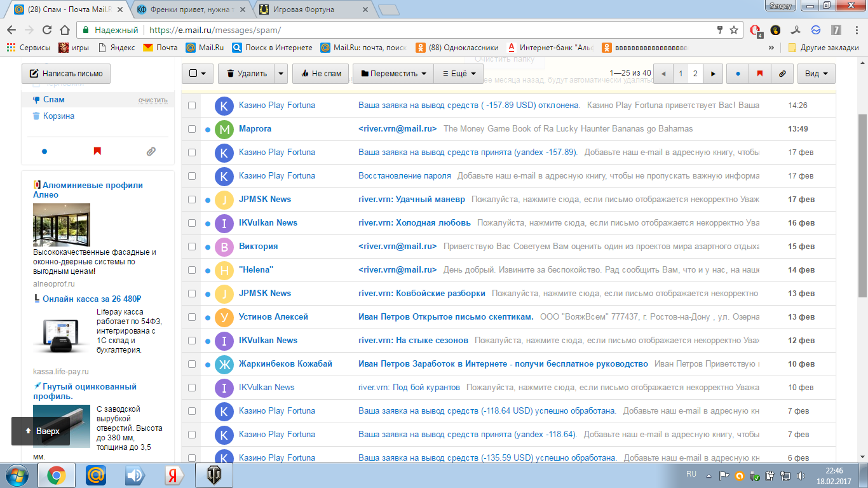Check the Устинов Алексей message checkbox
The image size is (868, 488).
pos(192,317)
